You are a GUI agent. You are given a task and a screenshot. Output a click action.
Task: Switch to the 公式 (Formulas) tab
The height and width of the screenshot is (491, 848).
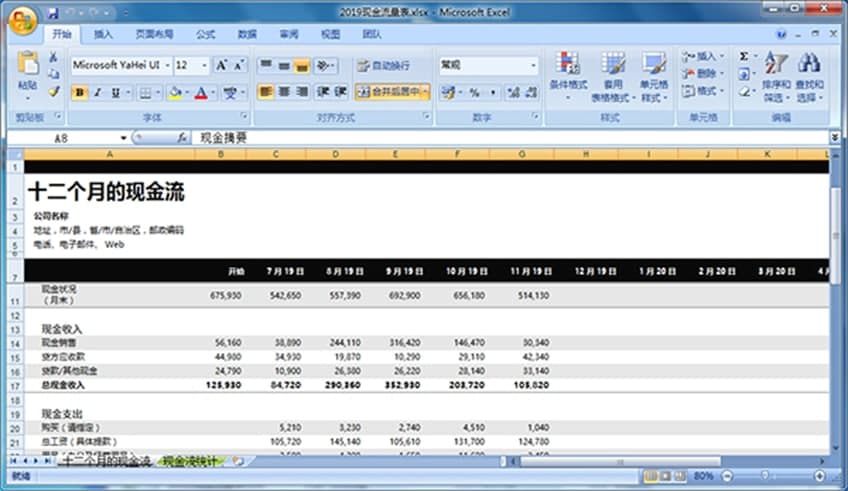[206, 34]
